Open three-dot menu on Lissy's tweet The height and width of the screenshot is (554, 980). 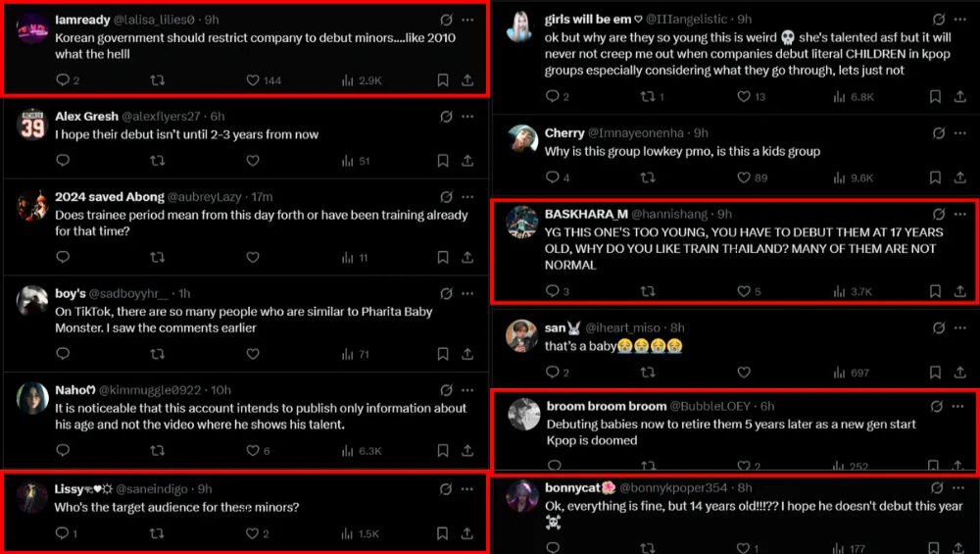[467, 489]
